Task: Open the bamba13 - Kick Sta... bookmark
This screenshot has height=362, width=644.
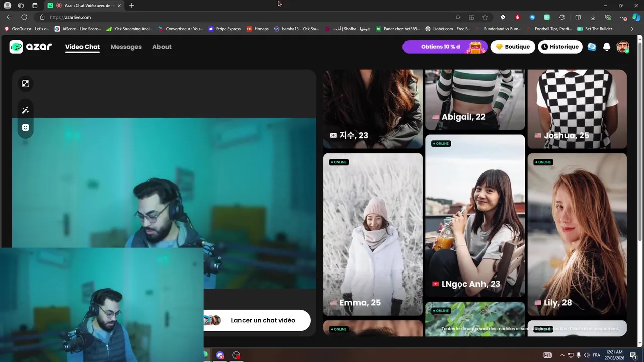Action: pos(296,29)
